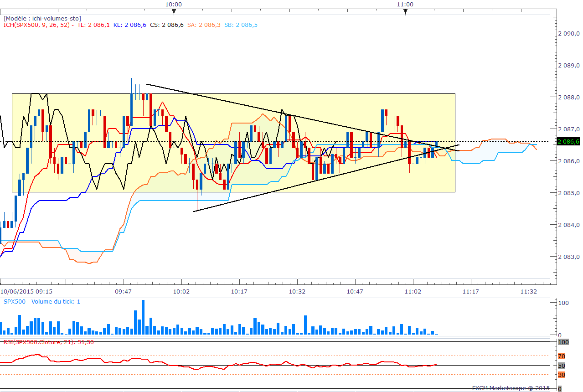
Task: Click the green current price tag 2 086,6
Action: [x=568, y=141]
